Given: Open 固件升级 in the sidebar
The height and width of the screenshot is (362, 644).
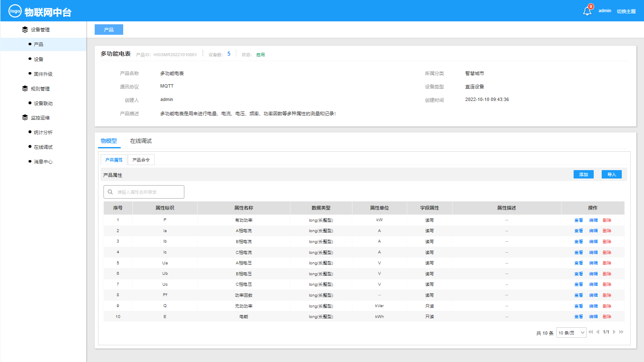Looking at the screenshot, I should (43, 74).
